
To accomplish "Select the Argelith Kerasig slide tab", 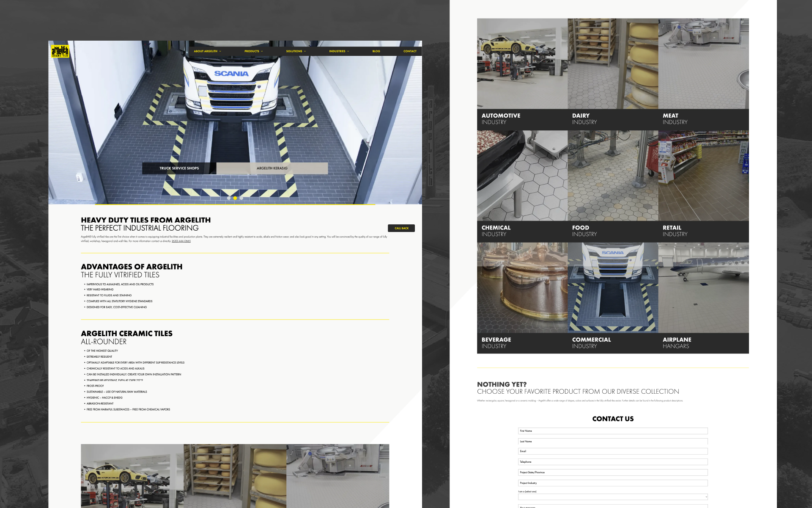I will tap(272, 168).
